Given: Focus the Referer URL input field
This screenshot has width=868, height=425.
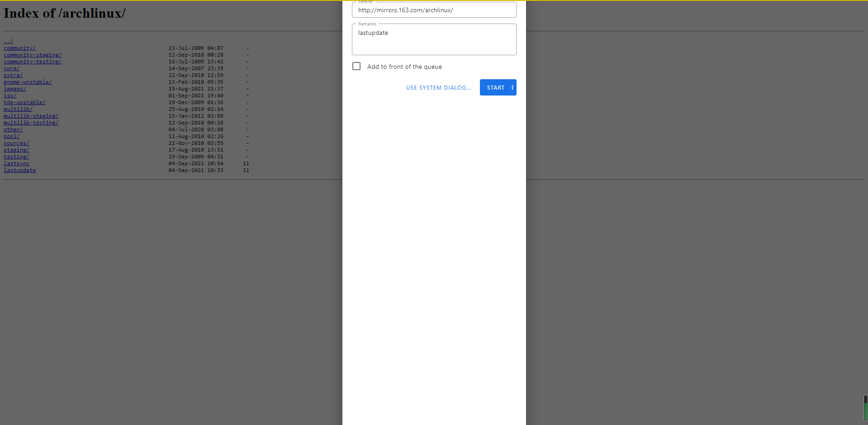Looking at the screenshot, I should coord(434,10).
